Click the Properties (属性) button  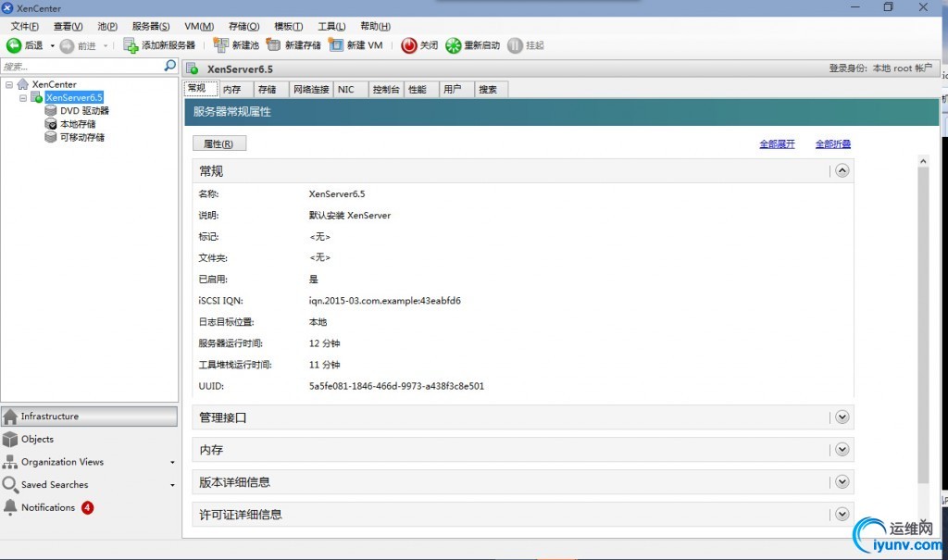point(218,143)
